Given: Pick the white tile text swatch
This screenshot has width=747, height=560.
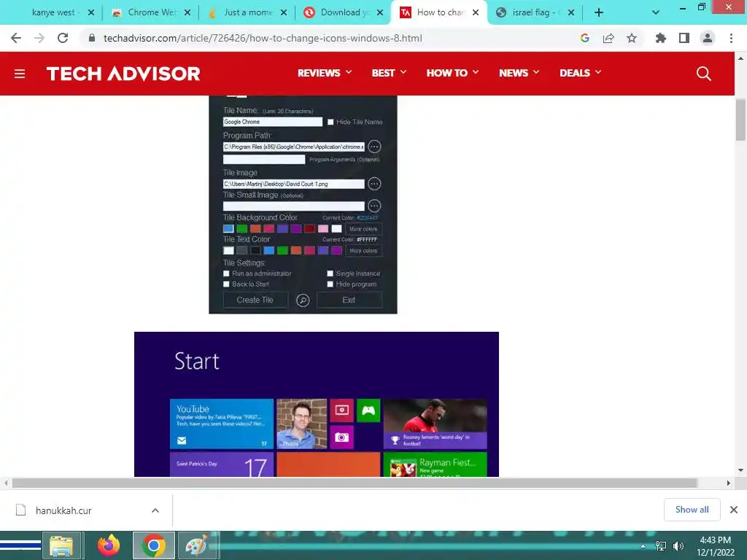Looking at the screenshot, I should [228, 251].
